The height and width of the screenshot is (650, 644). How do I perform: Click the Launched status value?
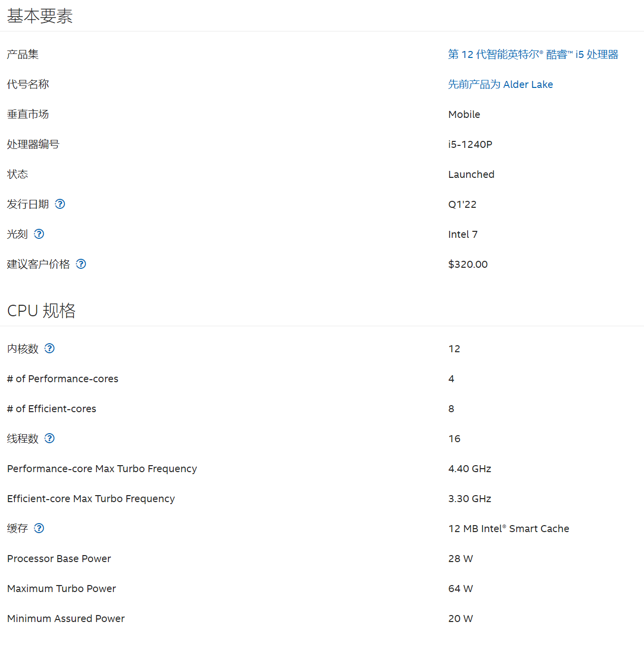(x=471, y=174)
